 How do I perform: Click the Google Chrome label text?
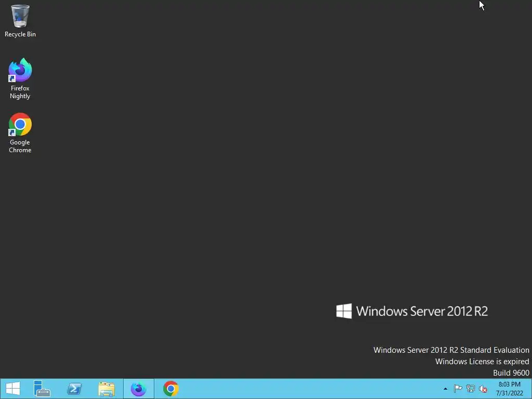pyautogui.click(x=20, y=146)
